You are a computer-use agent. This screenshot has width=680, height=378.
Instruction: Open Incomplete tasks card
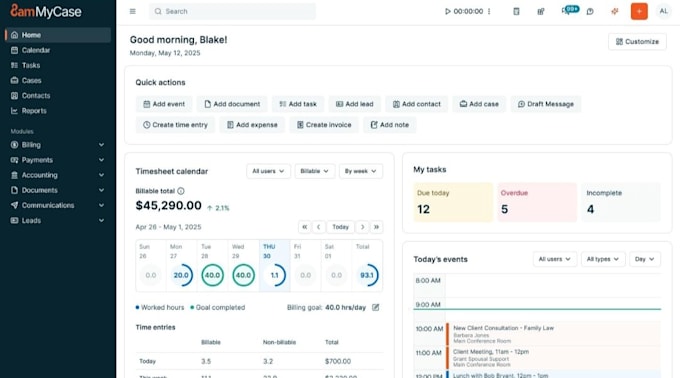pyautogui.click(x=621, y=202)
